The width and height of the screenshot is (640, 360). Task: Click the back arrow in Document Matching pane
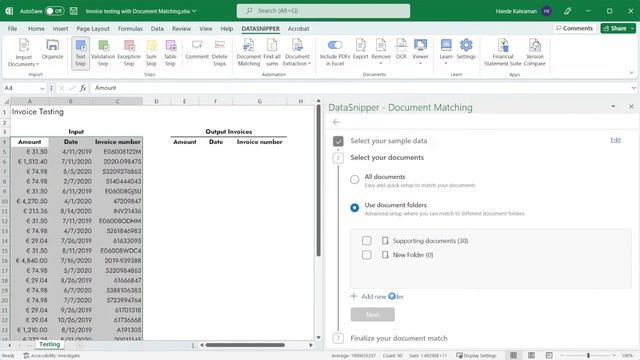coord(336,122)
